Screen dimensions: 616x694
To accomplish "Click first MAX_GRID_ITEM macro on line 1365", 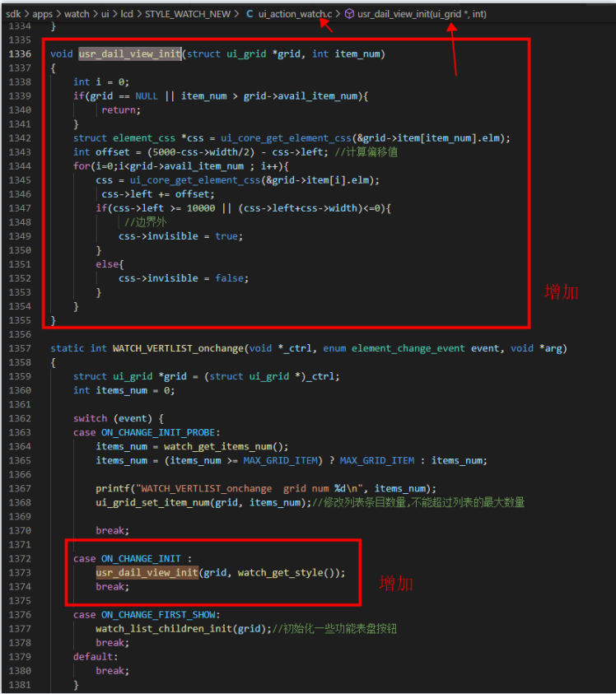I will [280, 461].
